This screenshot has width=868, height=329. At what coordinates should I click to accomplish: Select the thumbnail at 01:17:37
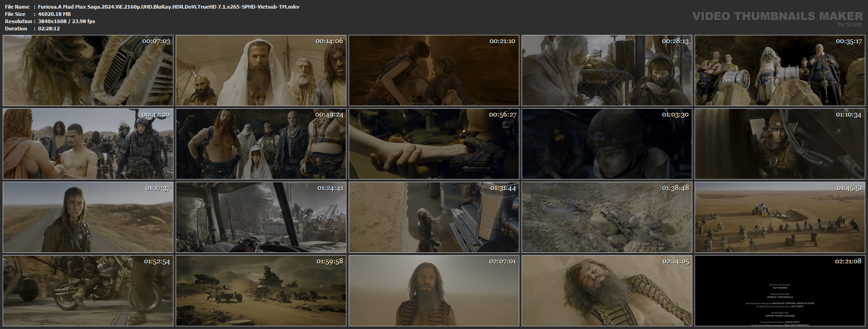(88, 218)
